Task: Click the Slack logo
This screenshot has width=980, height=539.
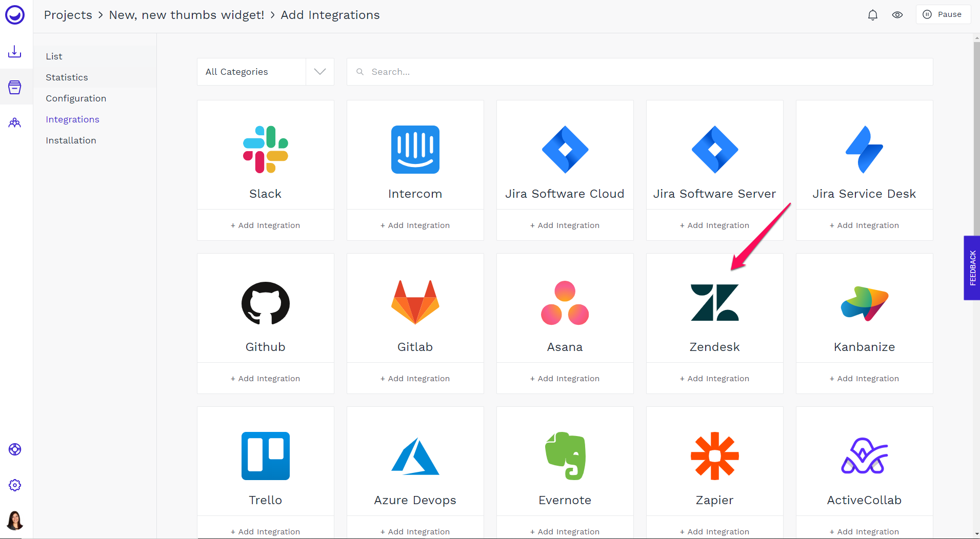Action: [266, 150]
